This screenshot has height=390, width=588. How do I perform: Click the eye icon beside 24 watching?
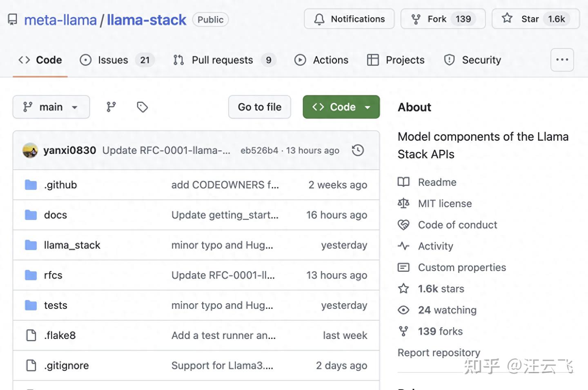coord(403,310)
